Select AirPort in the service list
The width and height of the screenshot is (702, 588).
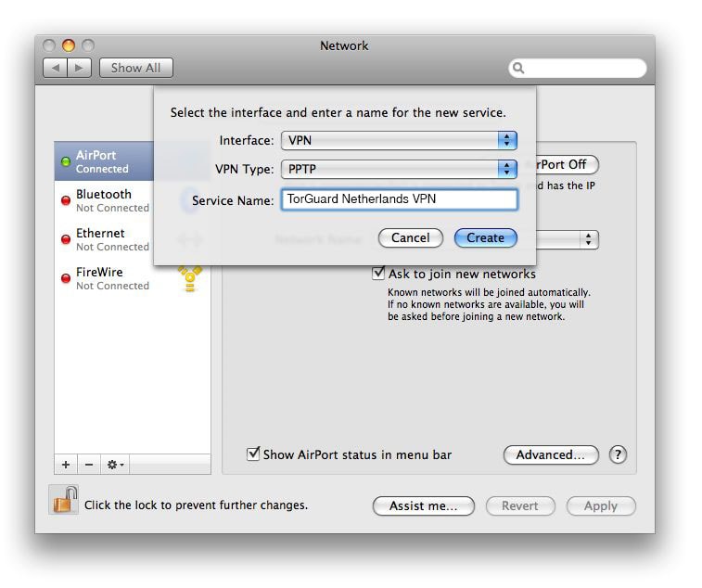coord(104,161)
